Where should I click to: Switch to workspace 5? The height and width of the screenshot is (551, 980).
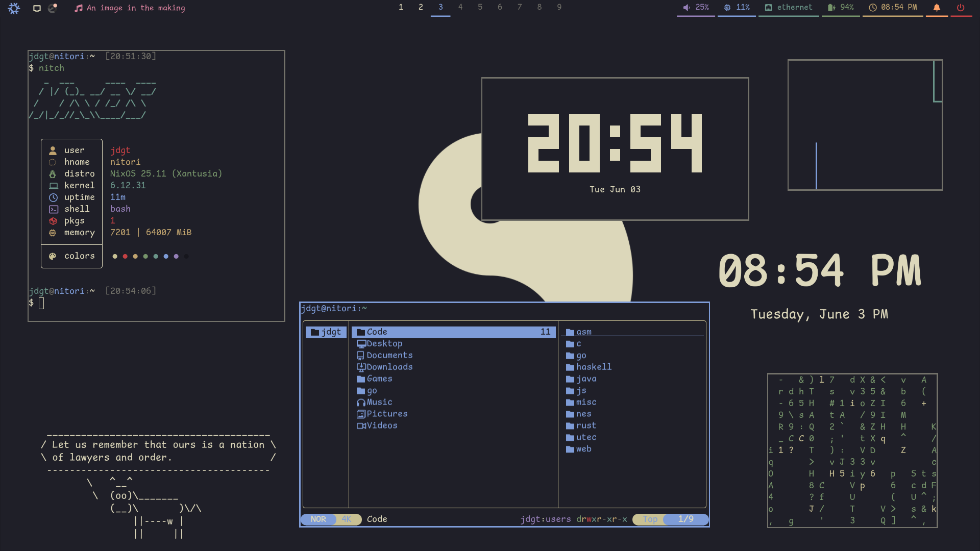tap(480, 7)
